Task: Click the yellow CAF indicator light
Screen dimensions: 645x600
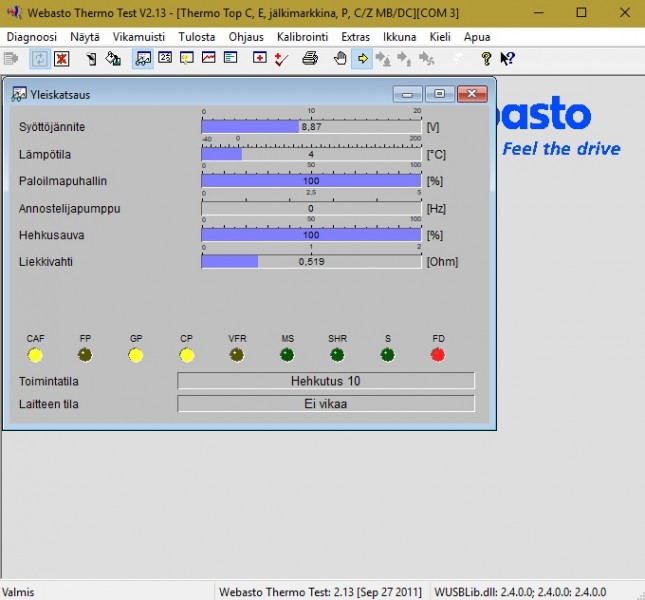Action: pyautogui.click(x=35, y=355)
